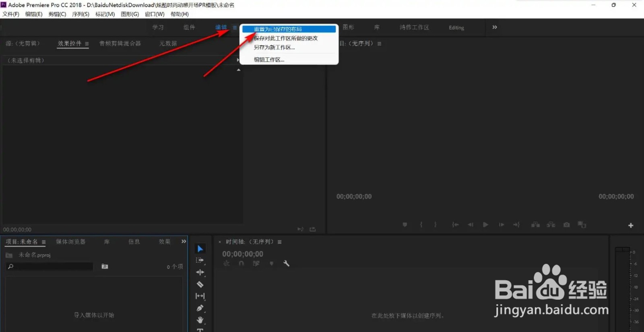Select the Track Select Forward tool
The image size is (644, 332).
click(x=200, y=260)
